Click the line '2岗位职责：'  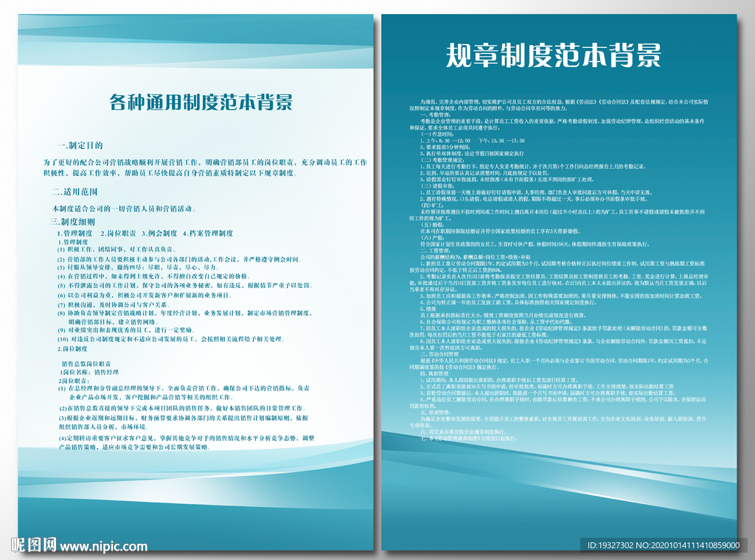tap(74, 380)
